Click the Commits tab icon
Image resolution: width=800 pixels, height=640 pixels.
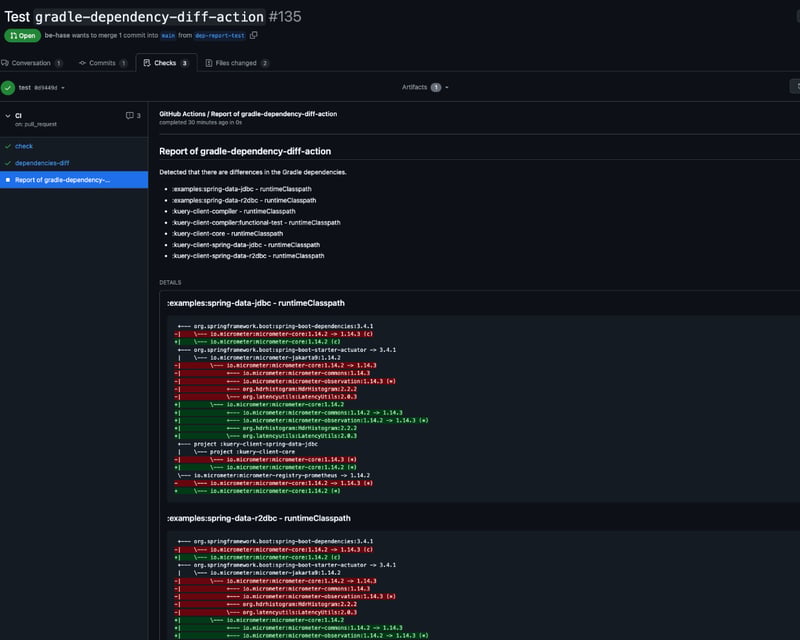82,63
